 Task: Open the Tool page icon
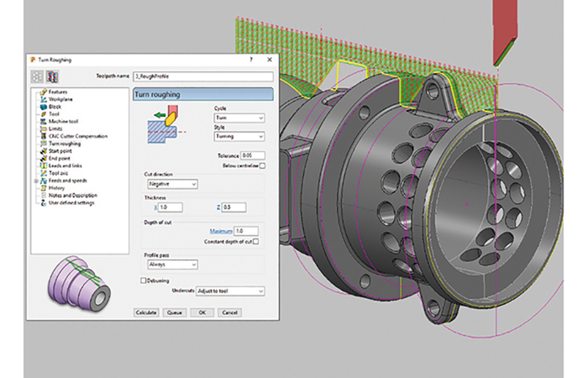[x=44, y=114]
